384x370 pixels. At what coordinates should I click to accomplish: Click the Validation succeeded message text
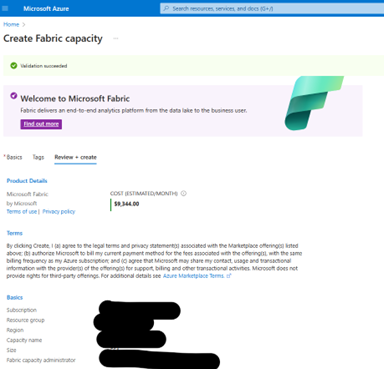coord(44,66)
